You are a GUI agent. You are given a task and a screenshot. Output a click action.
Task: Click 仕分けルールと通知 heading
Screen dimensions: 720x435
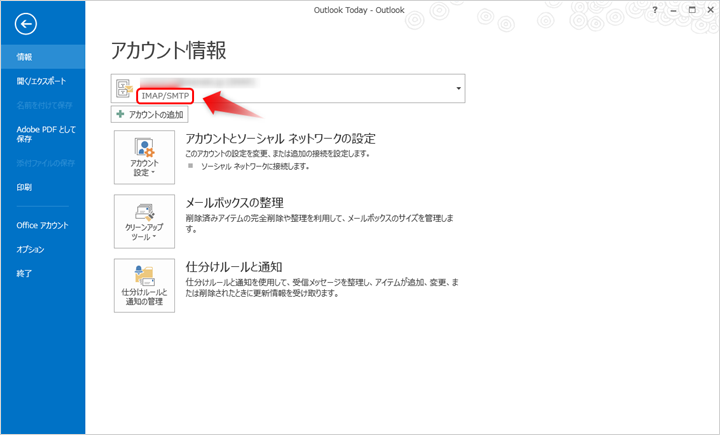(x=234, y=266)
